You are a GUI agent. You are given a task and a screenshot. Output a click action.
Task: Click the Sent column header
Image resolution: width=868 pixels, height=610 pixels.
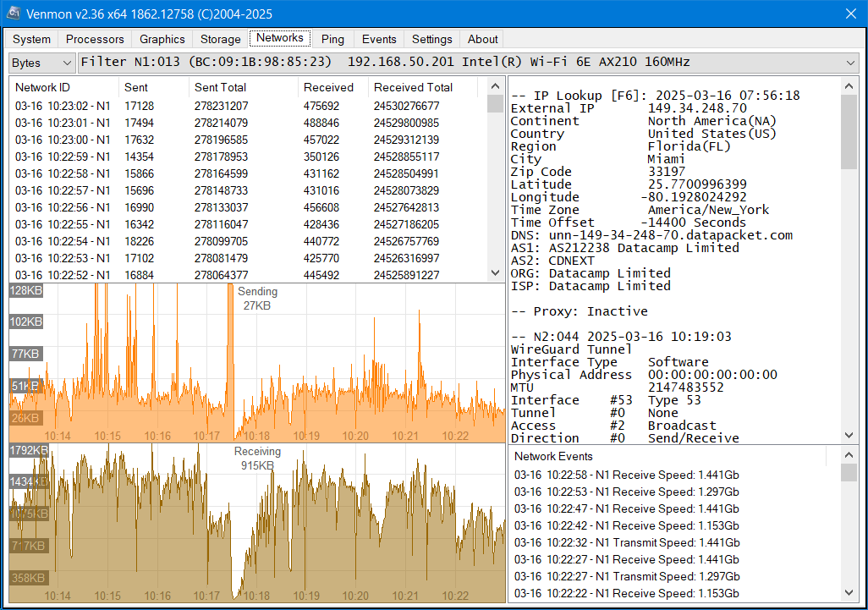153,87
